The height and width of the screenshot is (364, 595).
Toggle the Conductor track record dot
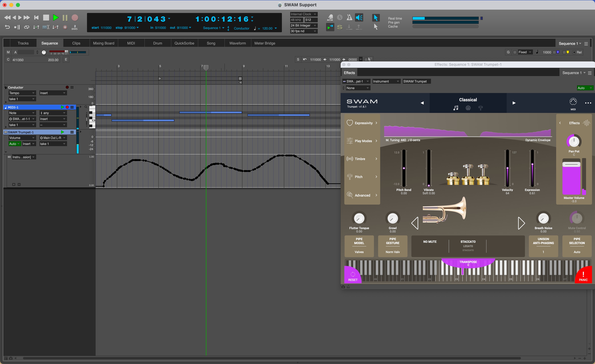pos(67,88)
